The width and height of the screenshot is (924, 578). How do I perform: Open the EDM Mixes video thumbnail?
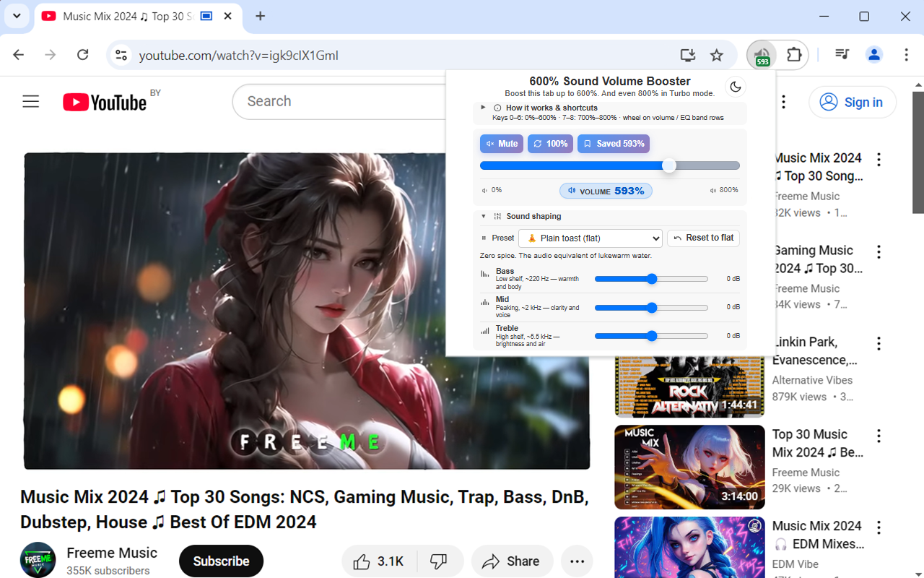click(689, 547)
